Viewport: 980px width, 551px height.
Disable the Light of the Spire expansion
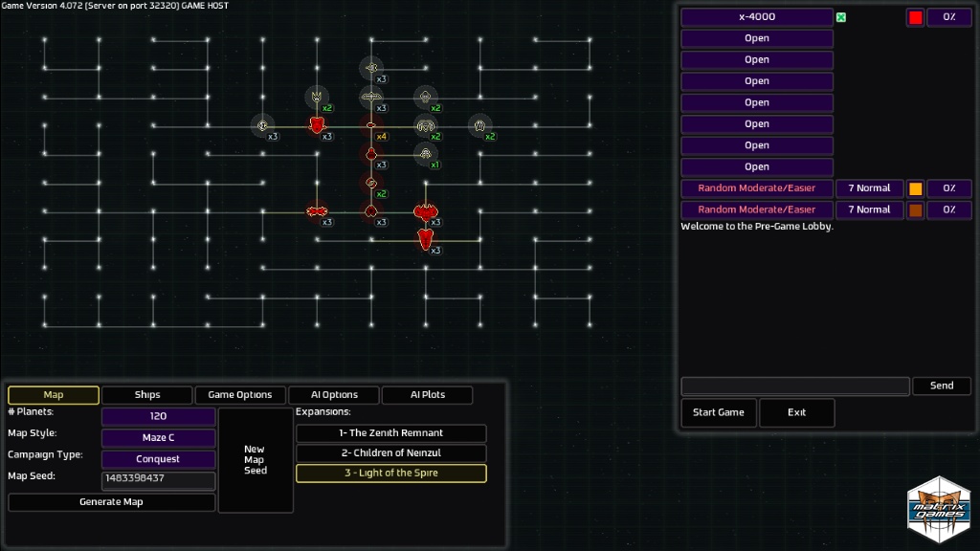pyautogui.click(x=391, y=473)
